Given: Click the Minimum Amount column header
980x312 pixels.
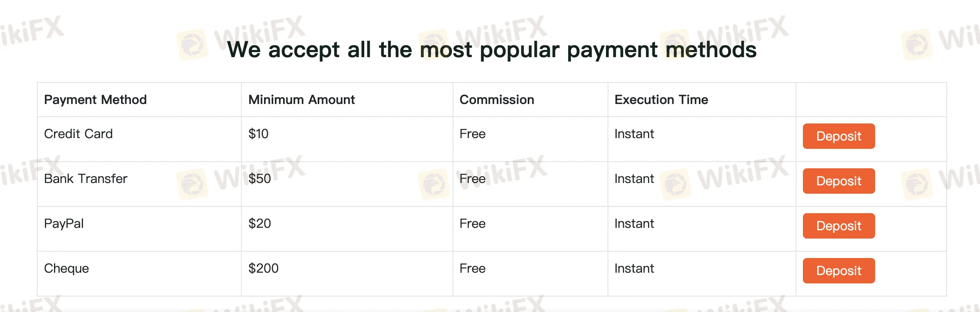Looking at the screenshot, I should (x=301, y=100).
